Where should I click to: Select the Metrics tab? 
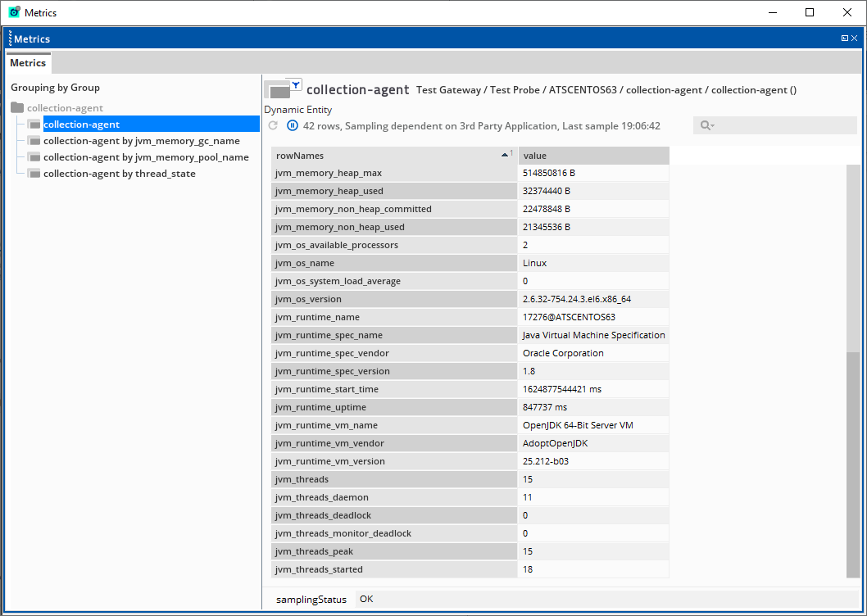pos(28,63)
